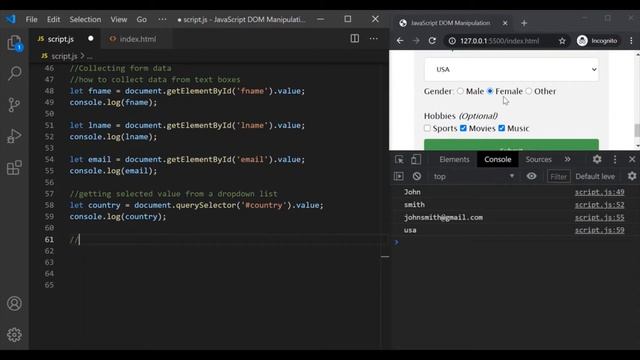
Task: Open the Source Control view
Action: tap(14, 104)
